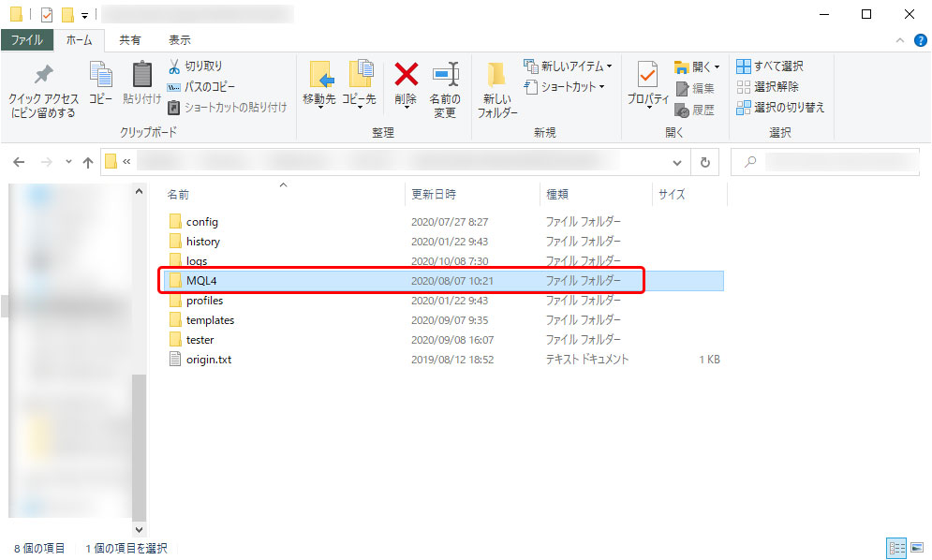Image resolution: width=932 pixels, height=560 pixels.
Task: Switch to the View (表示) tab
Action: (x=180, y=40)
